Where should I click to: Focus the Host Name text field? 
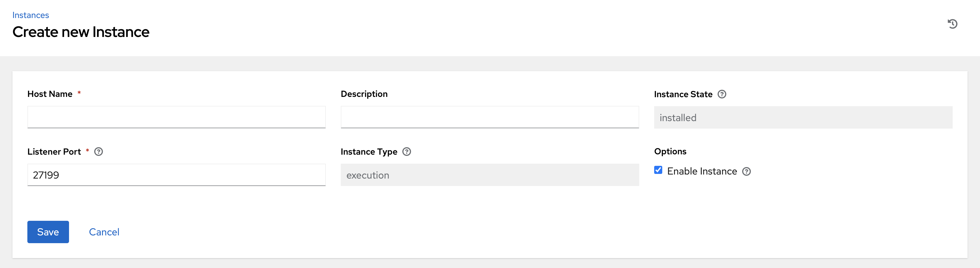point(176,117)
